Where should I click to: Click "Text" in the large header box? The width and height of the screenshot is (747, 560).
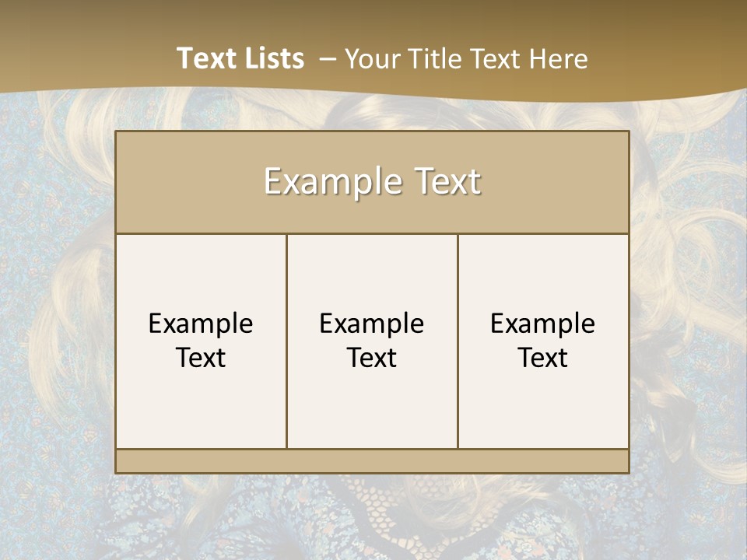pyautogui.click(x=448, y=181)
